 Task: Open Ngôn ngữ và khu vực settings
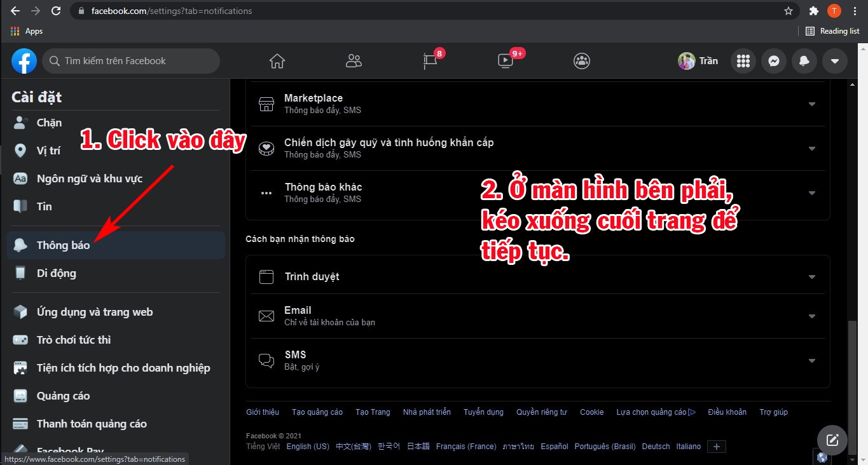coord(116,179)
